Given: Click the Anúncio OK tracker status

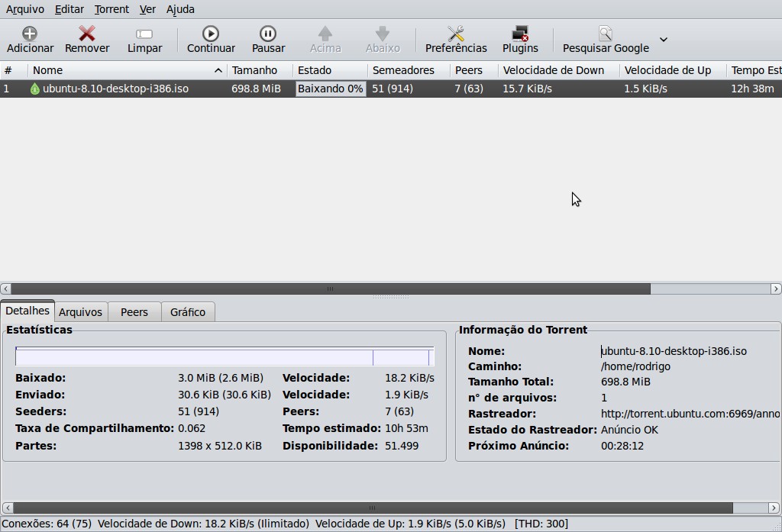Looking at the screenshot, I should coord(629,430).
